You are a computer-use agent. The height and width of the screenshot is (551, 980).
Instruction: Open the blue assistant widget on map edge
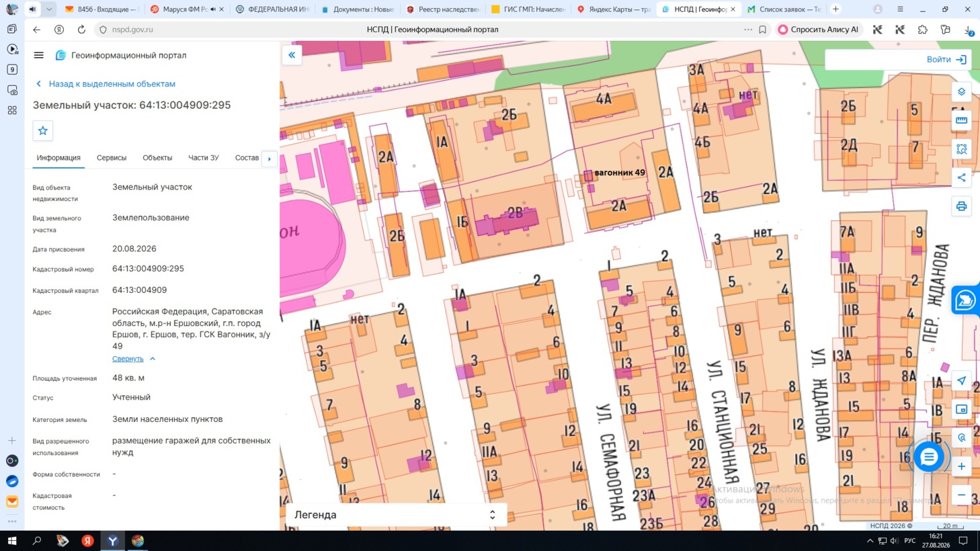tap(965, 300)
